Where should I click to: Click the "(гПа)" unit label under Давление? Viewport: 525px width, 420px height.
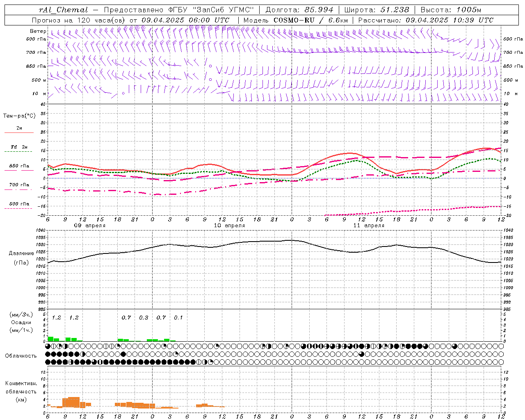(x=21, y=263)
